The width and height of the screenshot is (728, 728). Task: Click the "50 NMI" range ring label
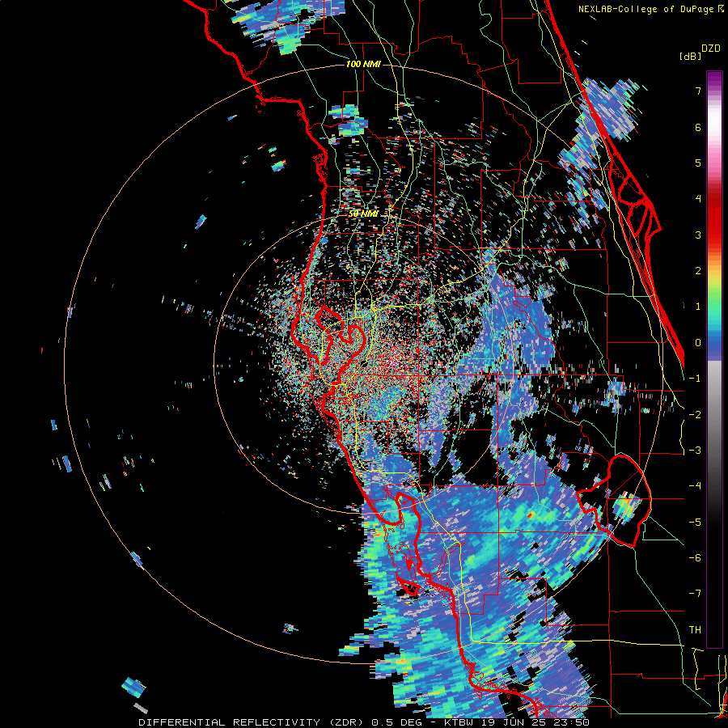[x=363, y=214]
